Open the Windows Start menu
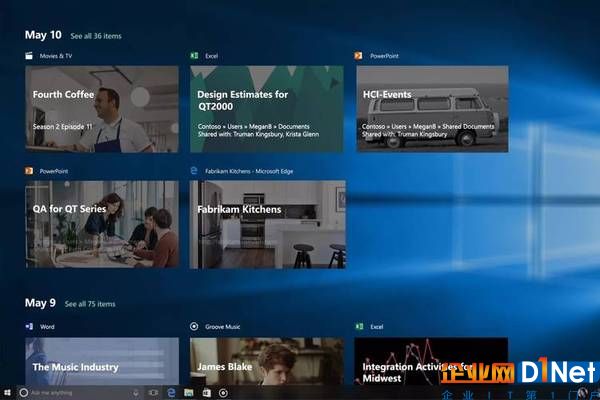 [7, 393]
